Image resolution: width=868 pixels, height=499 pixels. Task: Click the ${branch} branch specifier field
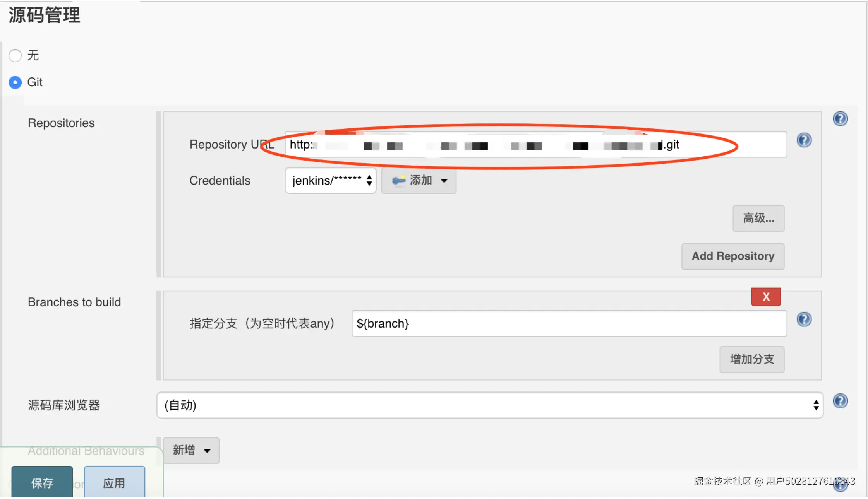(x=569, y=323)
